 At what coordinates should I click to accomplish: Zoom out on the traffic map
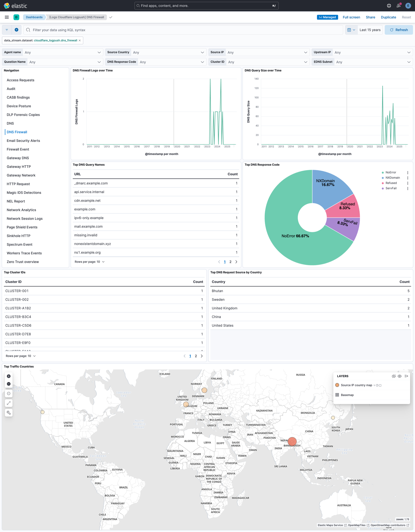coord(9,384)
